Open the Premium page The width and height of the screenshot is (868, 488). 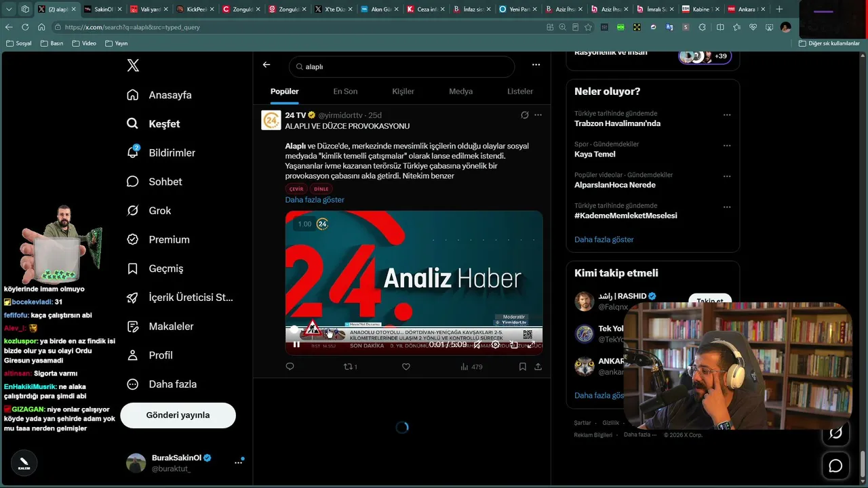coord(158,239)
